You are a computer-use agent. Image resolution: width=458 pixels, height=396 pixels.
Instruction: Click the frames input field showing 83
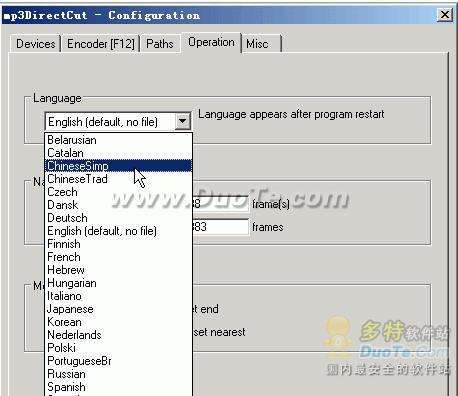coord(221,227)
